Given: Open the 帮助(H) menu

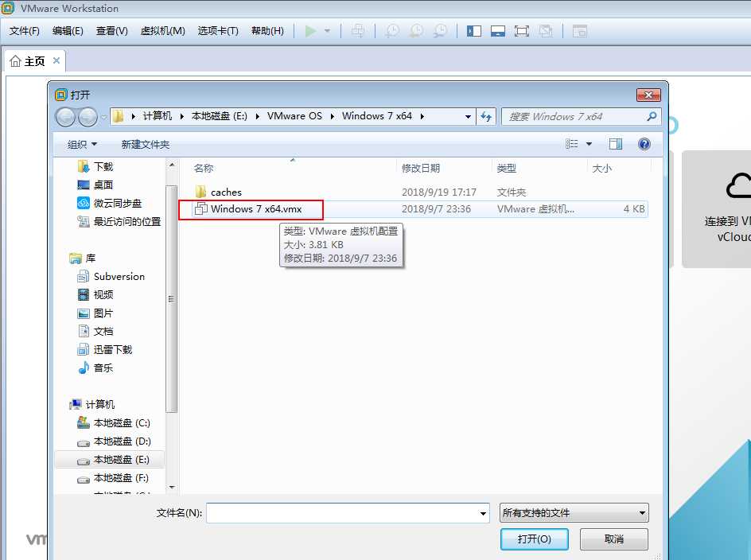Looking at the screenshot, I should [267, 31].
